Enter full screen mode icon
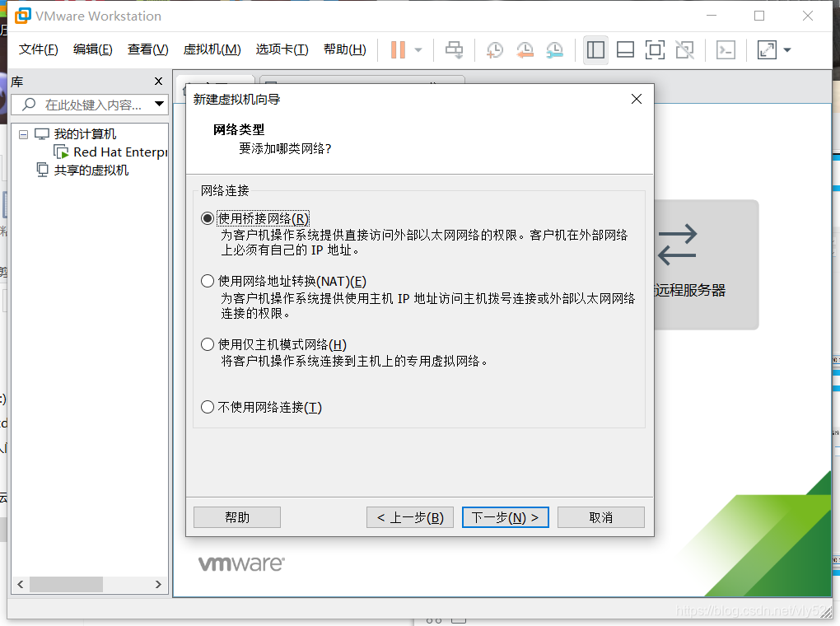 (x=655, y=49)
